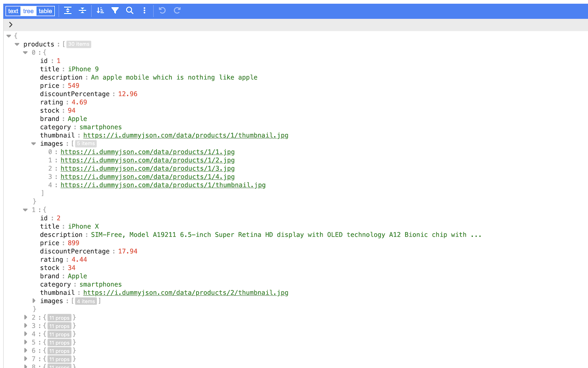Expand product 2 with 11 props

click(x=26, y=317)
